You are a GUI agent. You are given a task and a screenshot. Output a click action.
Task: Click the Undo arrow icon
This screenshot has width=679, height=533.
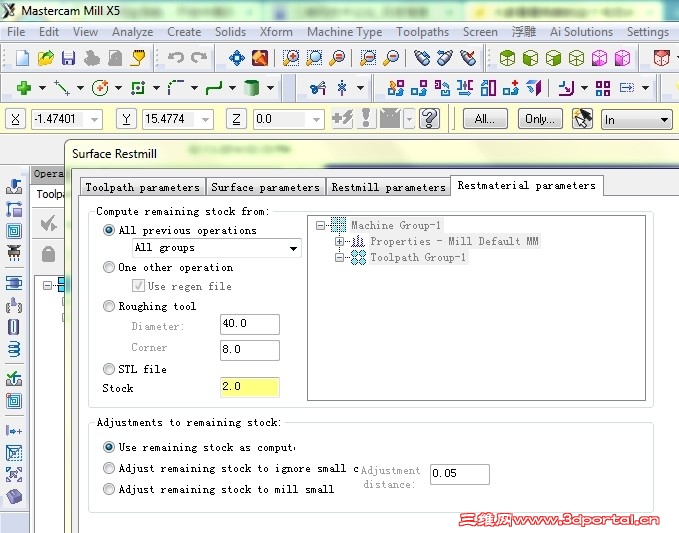tap(176, 57)
